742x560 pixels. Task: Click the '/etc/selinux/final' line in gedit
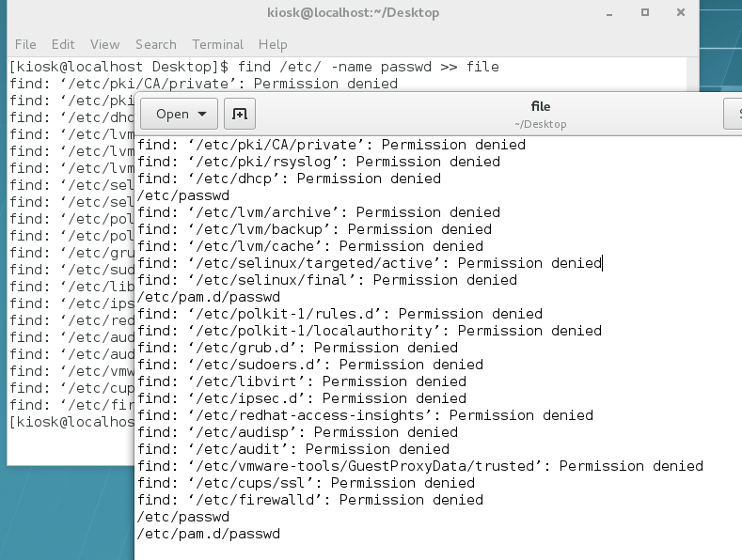click(x=327, y=281)
